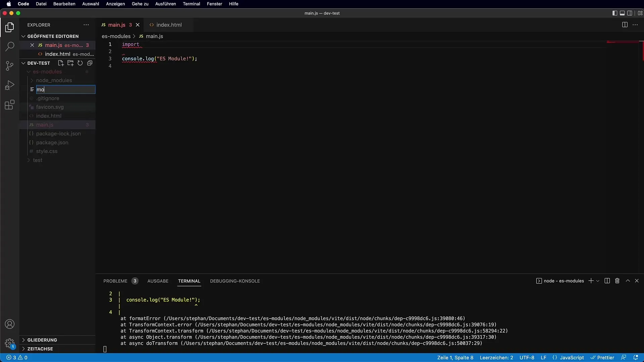This screenshot has height=362, width=644.
Task: Split the terminal panel
Action: [607, 281]
